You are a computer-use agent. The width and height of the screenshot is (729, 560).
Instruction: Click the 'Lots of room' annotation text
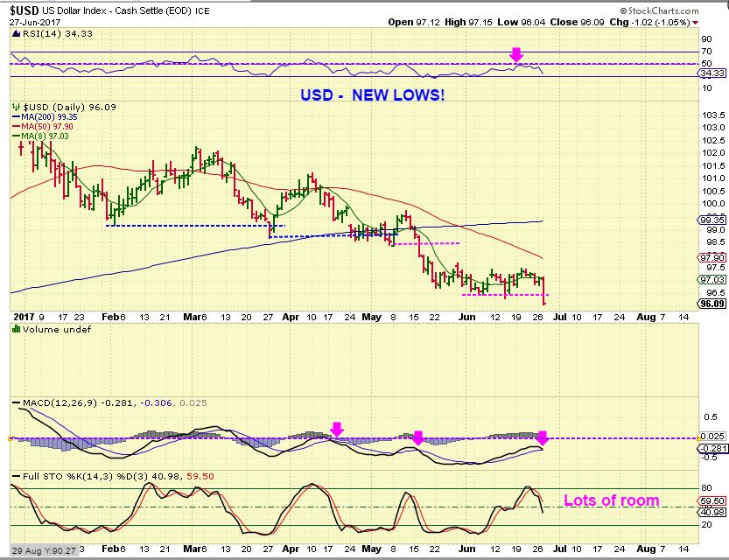click(612, 500)
